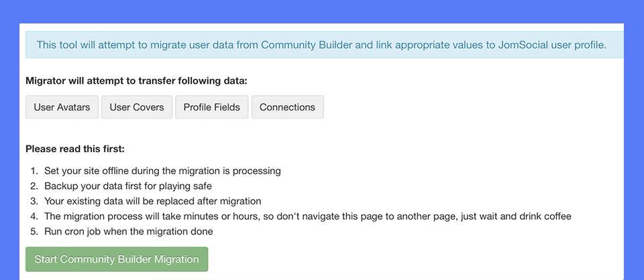Click the 'migration process will take minutes' item
This screenshot has height=280, width=644.
[x=308, y=216]
